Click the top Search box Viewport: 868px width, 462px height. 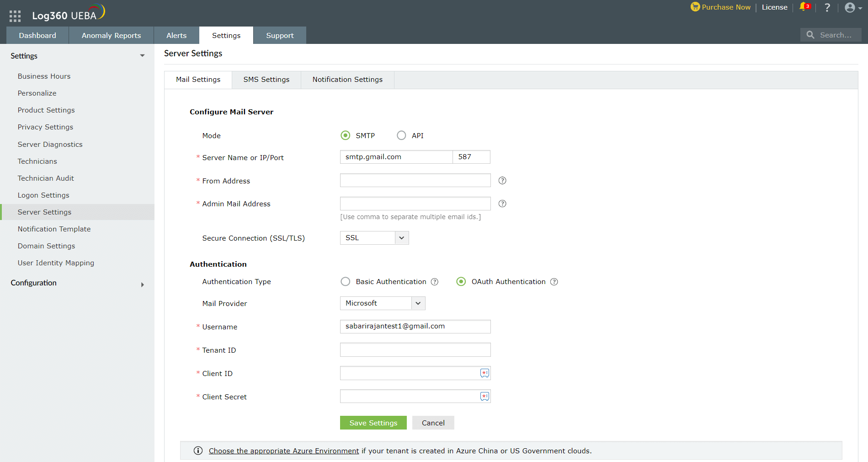[831, 35]
